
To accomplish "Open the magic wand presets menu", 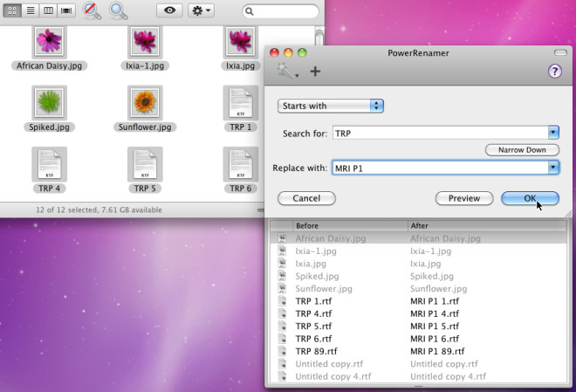I will point(288,71).
